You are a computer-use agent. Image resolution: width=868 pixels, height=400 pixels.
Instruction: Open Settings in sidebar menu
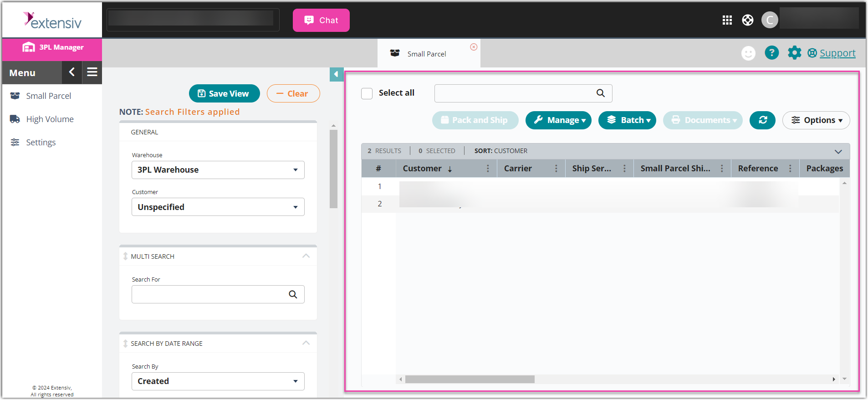[x=41, y=143]
